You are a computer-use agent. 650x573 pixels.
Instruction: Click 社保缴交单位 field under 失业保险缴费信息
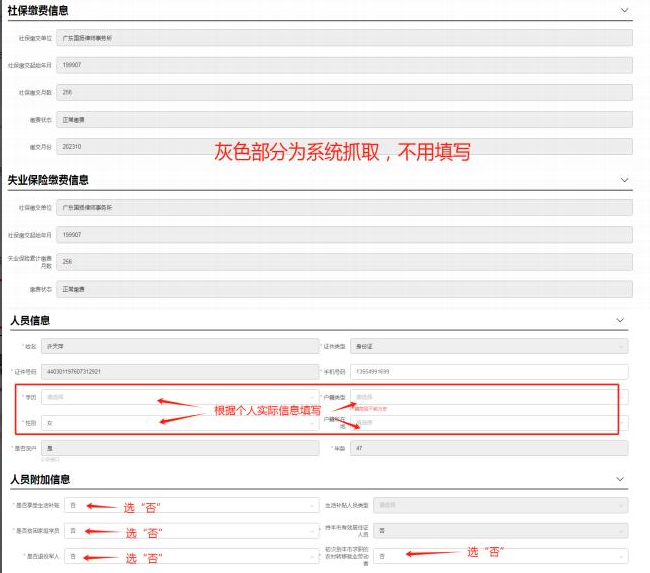pos(344,207)
